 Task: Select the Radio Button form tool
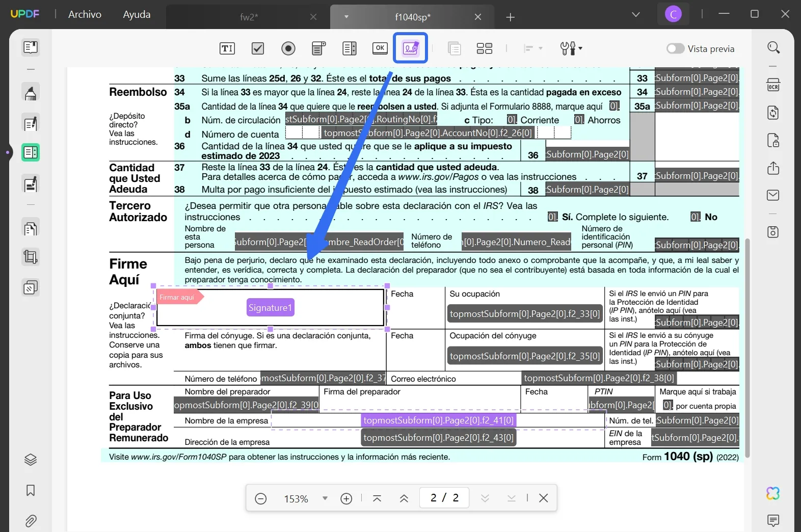[288, 48]
